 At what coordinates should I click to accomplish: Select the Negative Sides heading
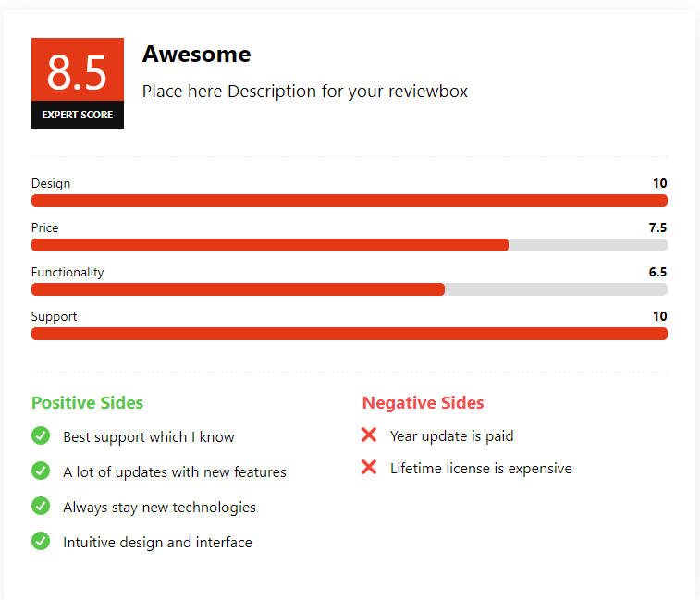(x=423, y=403)
